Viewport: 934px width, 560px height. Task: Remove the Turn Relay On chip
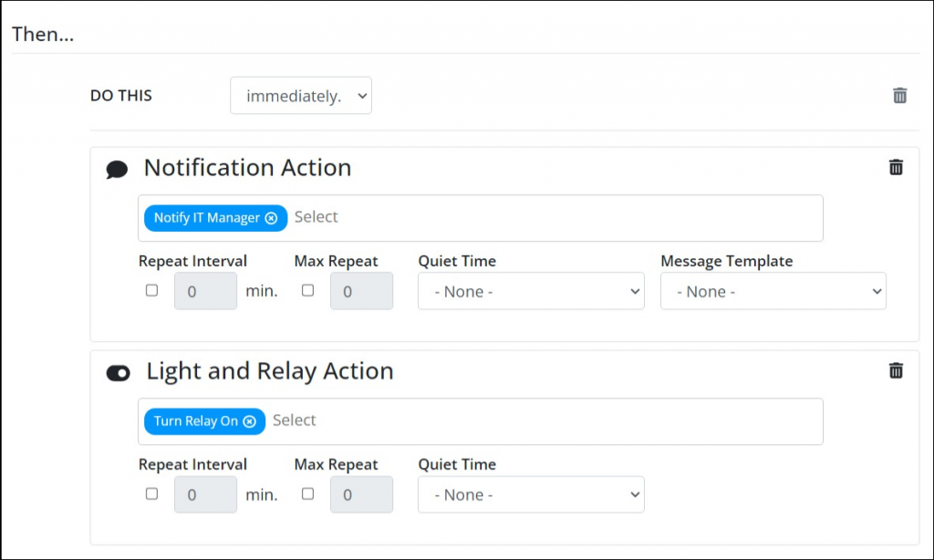[x=251, y=420]
